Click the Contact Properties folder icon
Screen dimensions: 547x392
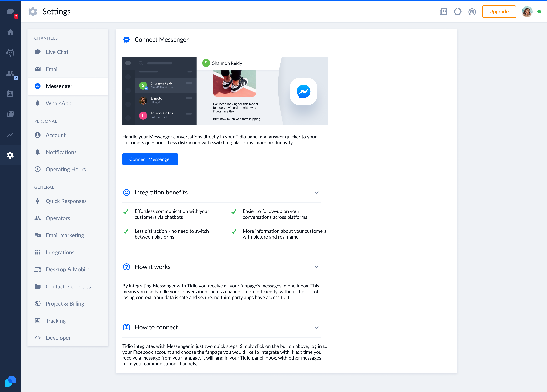point(38,286)
